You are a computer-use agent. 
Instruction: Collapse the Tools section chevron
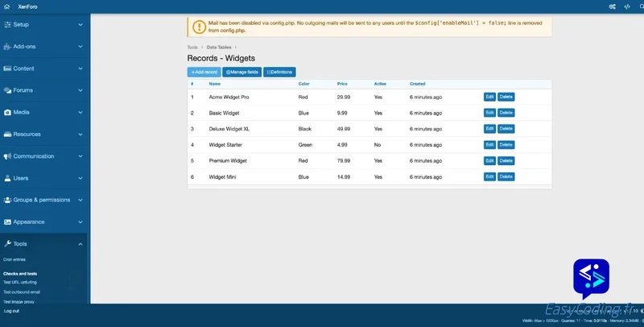click(80, 243)
